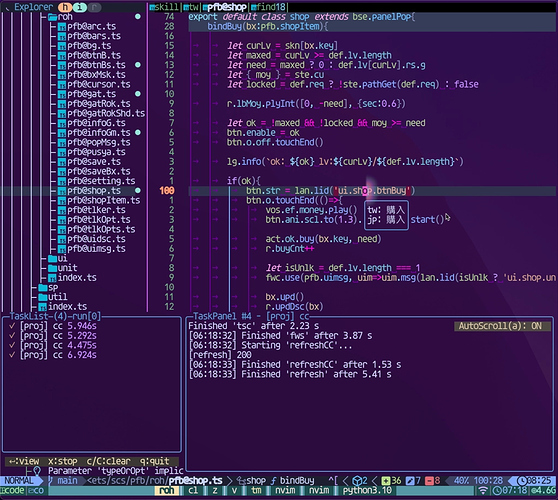Switch to the find18 buffer tab
Screen dimensions: 558x500
click(x=269, y=7)
